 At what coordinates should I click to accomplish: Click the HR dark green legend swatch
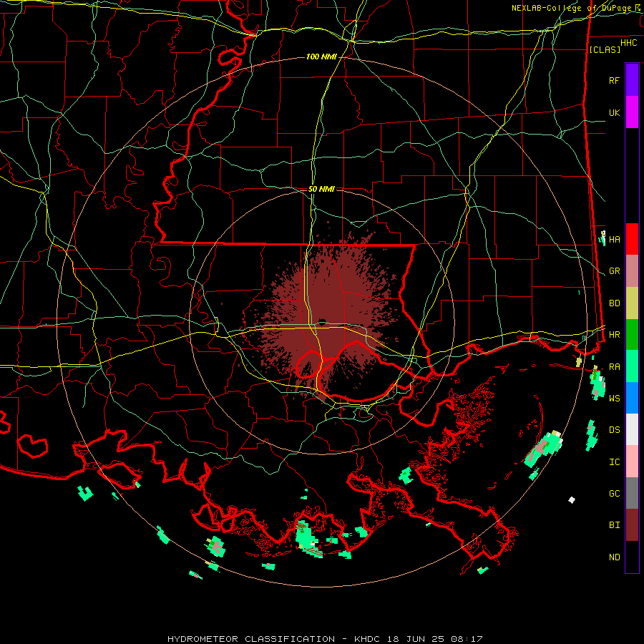click(632, 335)
